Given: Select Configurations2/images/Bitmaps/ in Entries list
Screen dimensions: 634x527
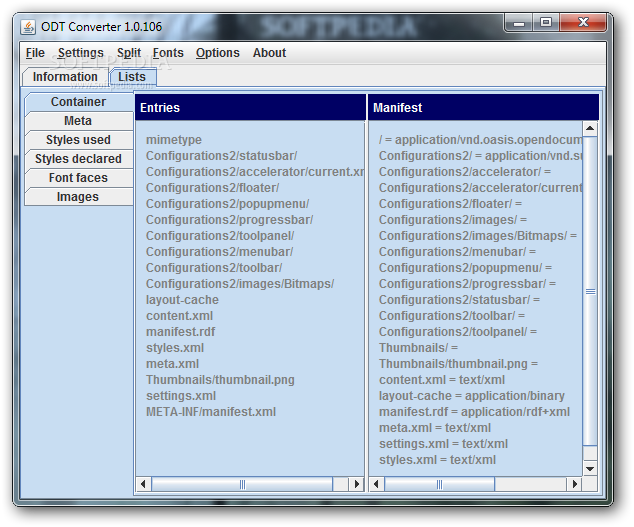Looking at the screenshot, I should 240,284.
